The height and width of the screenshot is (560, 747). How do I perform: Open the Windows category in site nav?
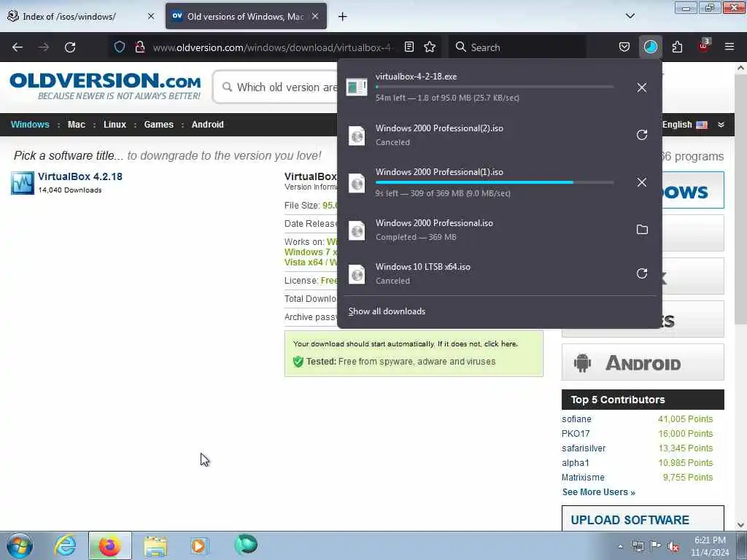[x=30, y=124]
